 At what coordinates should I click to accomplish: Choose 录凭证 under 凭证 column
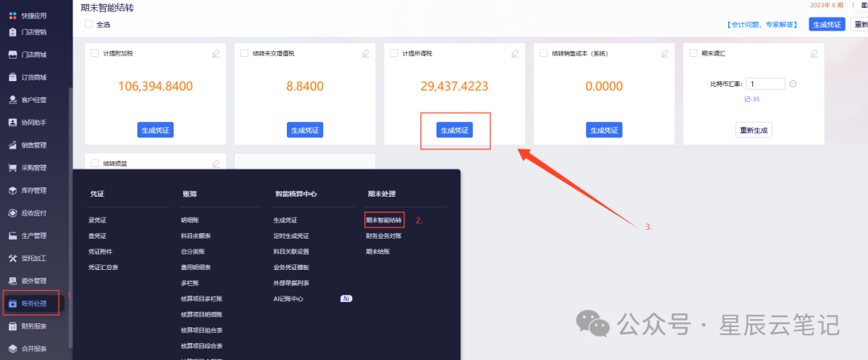[97, 220]
